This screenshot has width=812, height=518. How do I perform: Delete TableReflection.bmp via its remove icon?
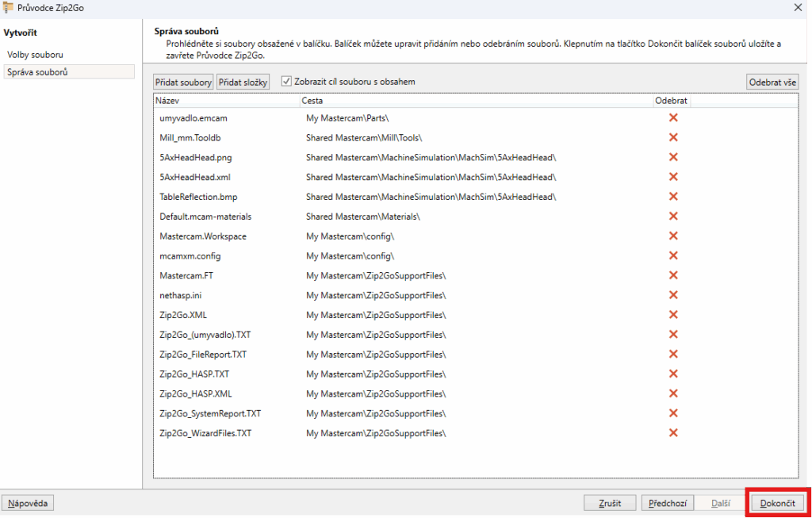point(673,197)
